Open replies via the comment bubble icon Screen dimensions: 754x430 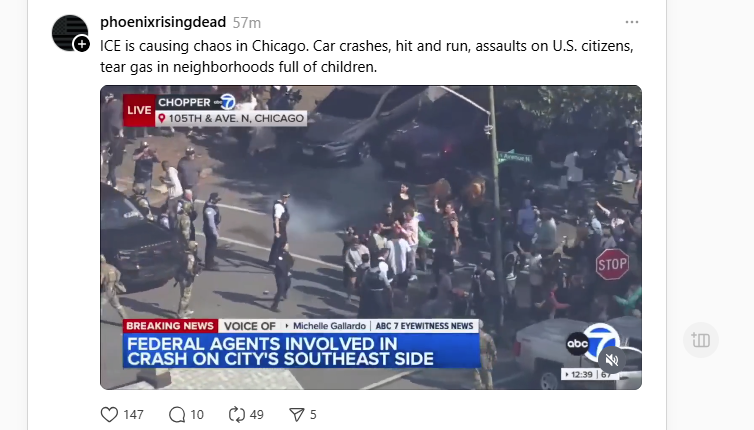click(x=177, y=414)
